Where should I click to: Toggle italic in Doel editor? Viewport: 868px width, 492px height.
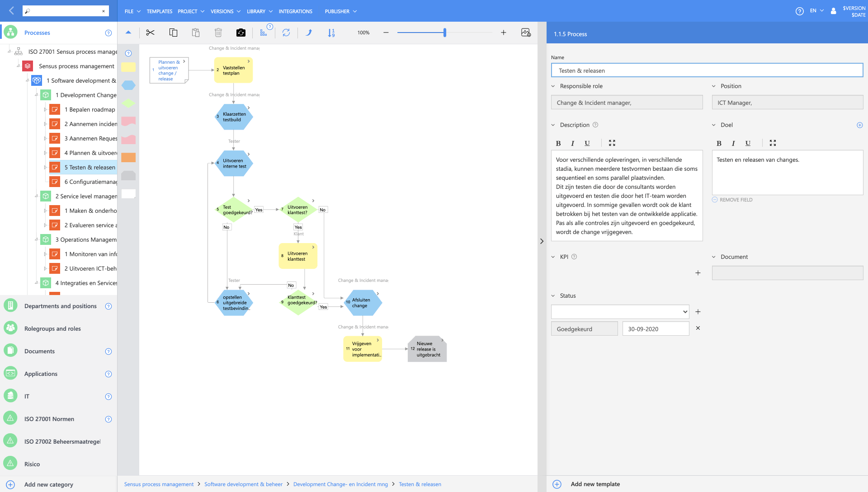(733, 143)
